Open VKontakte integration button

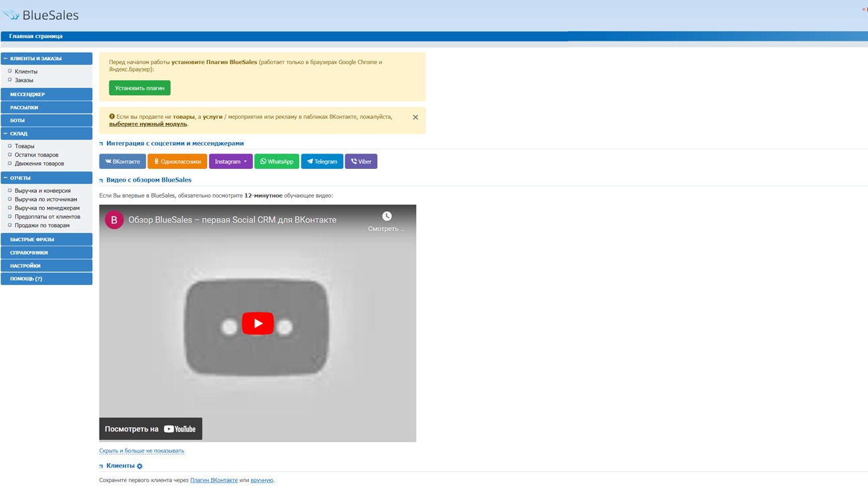coord(122,162)
